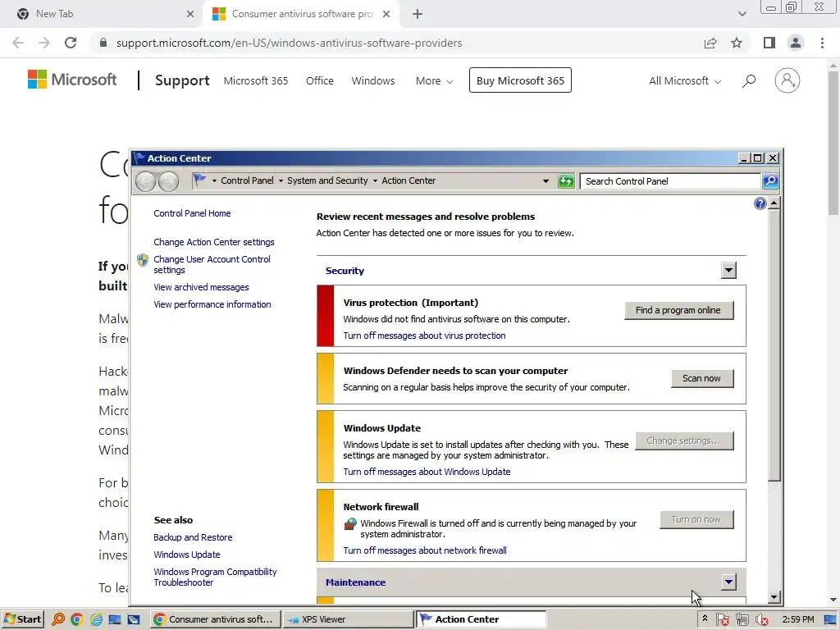Image resolution: width=840 pixels, height=630 pixels.
Task: Click the Action Center flag tray icon
Action: [x=722, y=620]
